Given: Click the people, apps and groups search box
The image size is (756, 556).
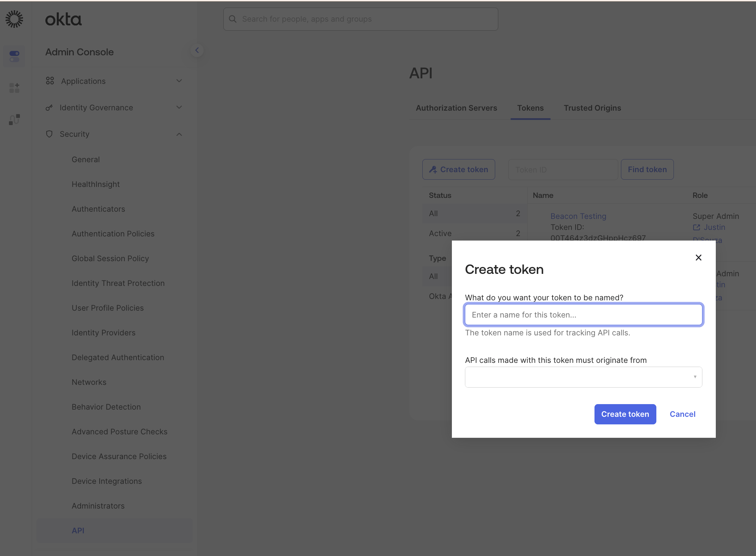Looking at the screenshot, I should point(360,19).
